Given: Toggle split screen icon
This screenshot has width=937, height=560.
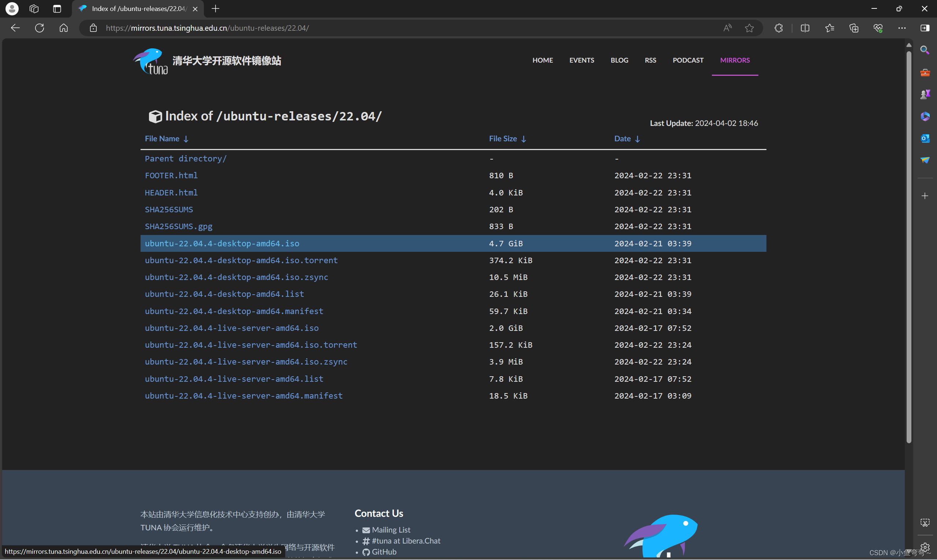Looking at the screenshot, I should click(805, 28).
